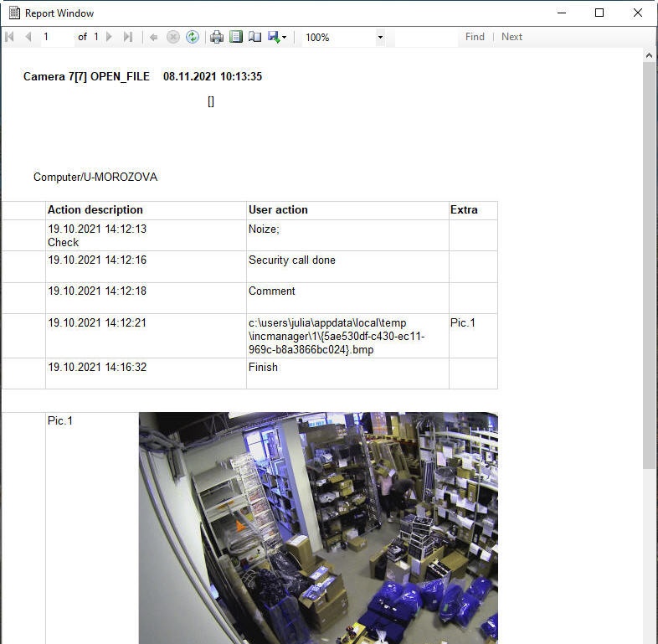The image size is (658, 644).
Task: Click the Report Window title bar icon
Action: click(x=13, y=13)
